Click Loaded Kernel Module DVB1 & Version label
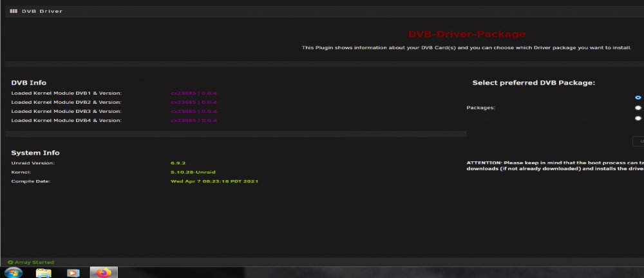 (x=66, y=94)
